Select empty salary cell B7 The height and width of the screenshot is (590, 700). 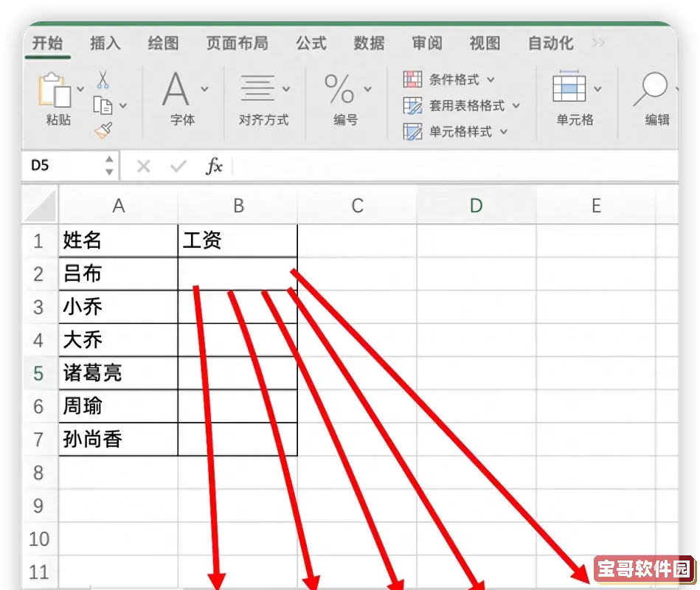click(238, 439)
